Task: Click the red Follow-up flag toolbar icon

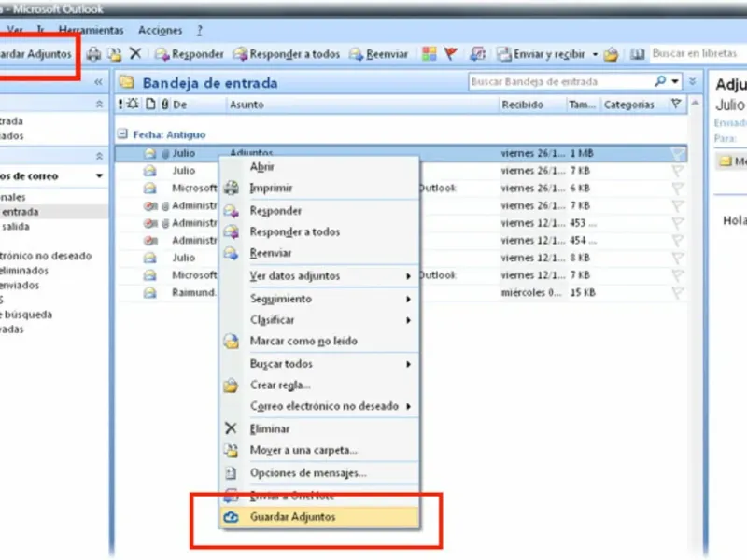Action: pos(451,54)
